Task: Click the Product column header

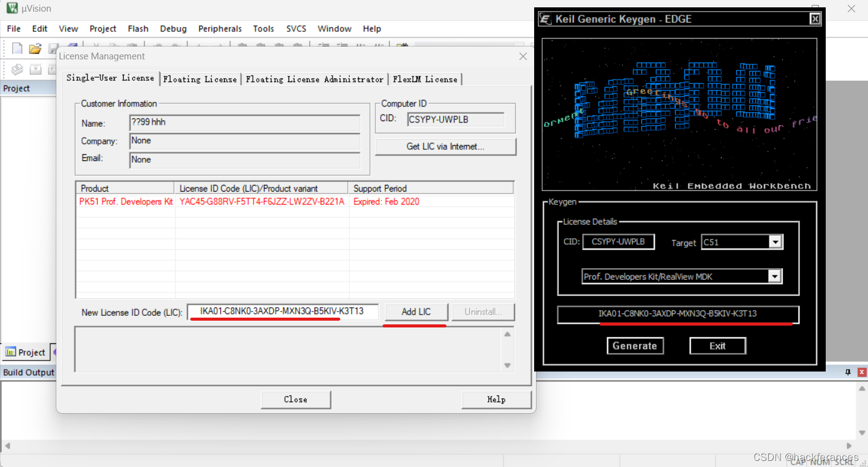Action: [x=126, y=189]
